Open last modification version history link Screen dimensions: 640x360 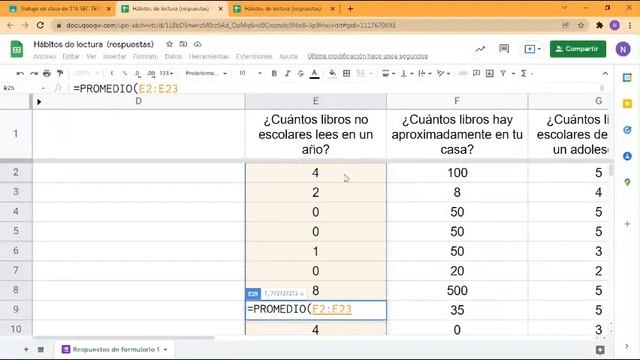[x=367, y=56]
